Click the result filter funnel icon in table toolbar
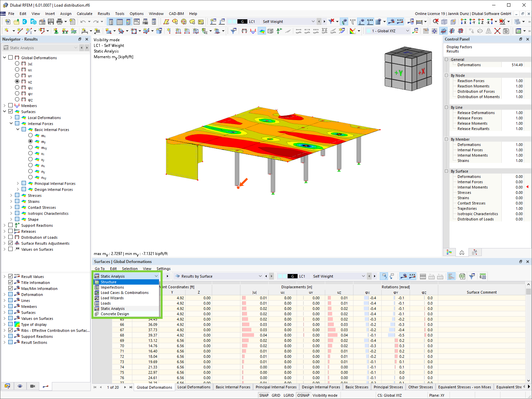This screenshot has height=399, width=532. pyautogui.click(x=472, y=276)
